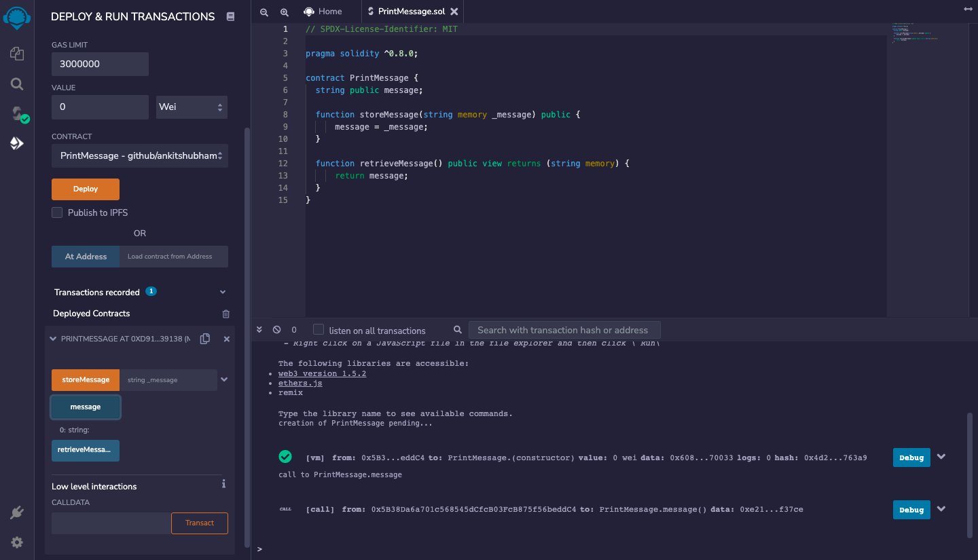This screenshot has width=978, height=560.
Task: Focus the GAS LIMIT input field
Action: (100, 64)
